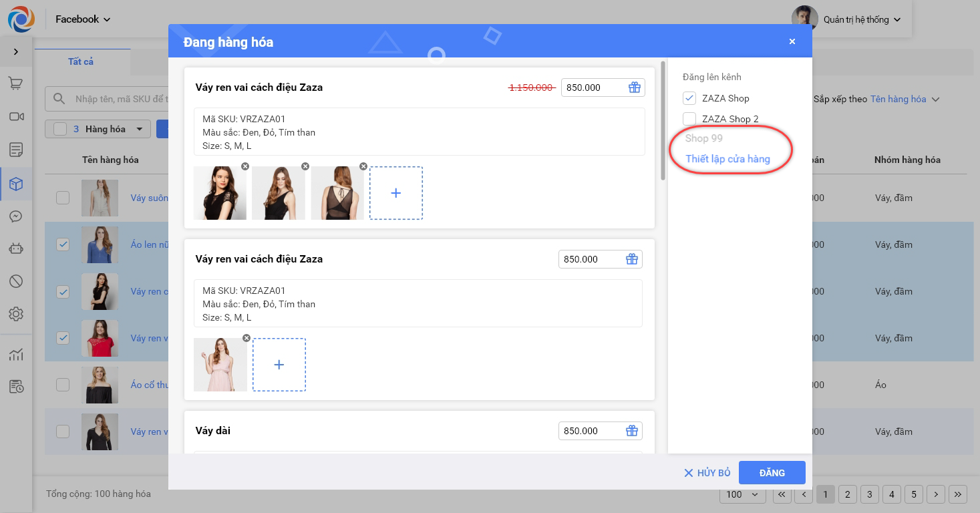Remove pink dress image from second card

(x=247, y=338)
